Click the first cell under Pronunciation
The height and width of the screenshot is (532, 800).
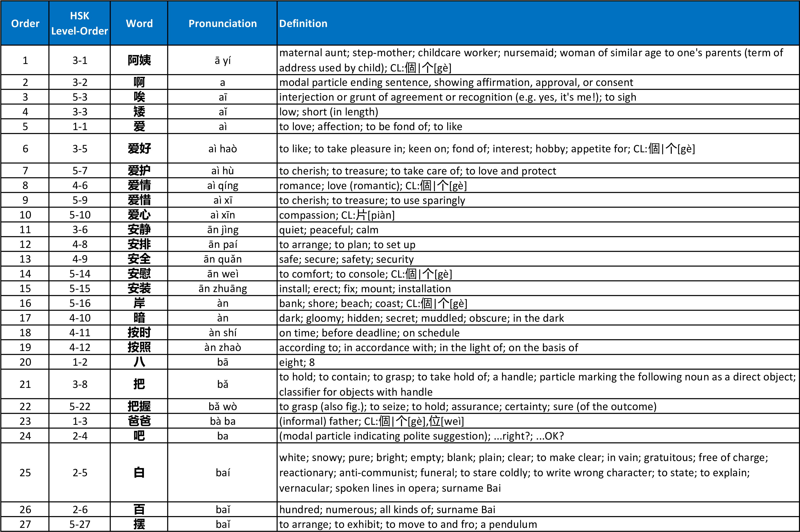coord(222,61)
